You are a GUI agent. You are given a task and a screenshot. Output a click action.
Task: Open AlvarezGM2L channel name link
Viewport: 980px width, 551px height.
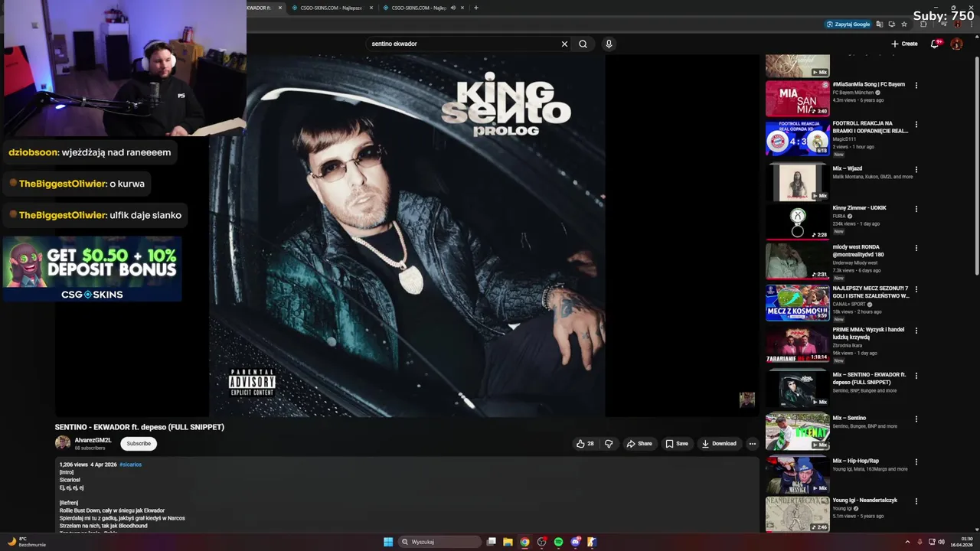click(x=93, y=440)
